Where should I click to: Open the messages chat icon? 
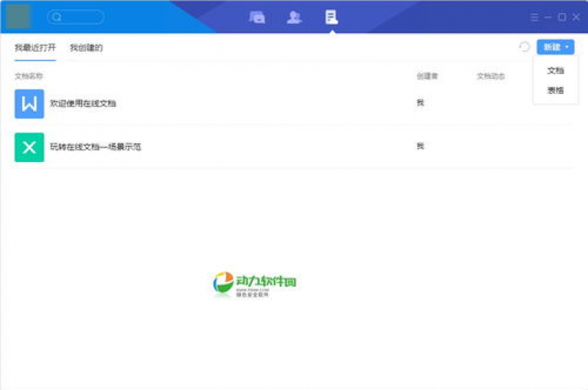tap(257, 18)
